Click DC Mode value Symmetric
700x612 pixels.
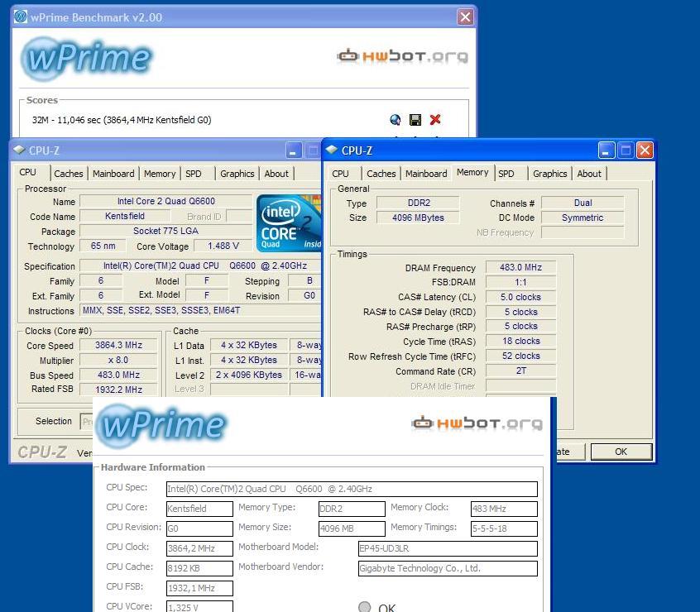(x=583, y=218)
